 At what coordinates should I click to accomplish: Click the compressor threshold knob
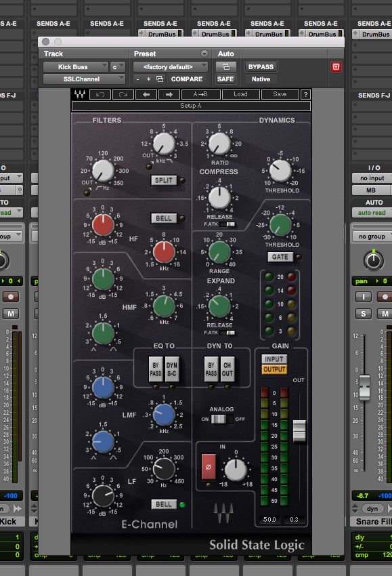tap(280, 171)
